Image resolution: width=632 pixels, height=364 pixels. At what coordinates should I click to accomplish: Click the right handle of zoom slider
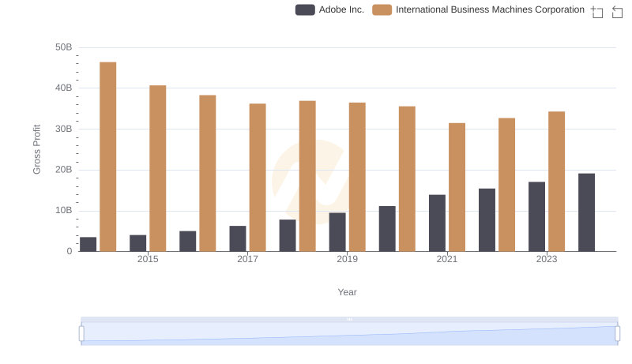click(x=618, y=334)
